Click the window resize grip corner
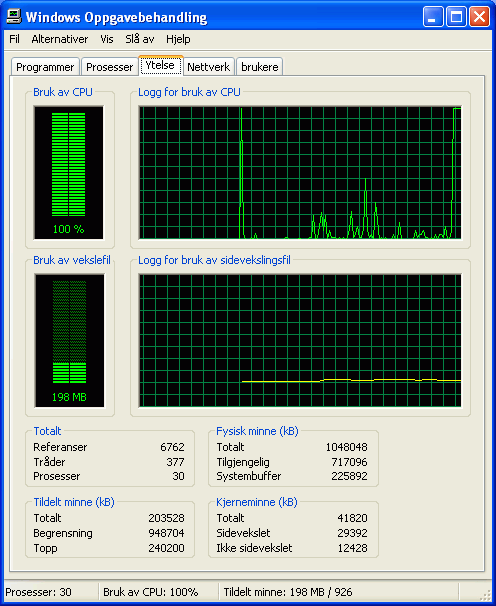This screenshot has width=496, height=606. point(485,594)
